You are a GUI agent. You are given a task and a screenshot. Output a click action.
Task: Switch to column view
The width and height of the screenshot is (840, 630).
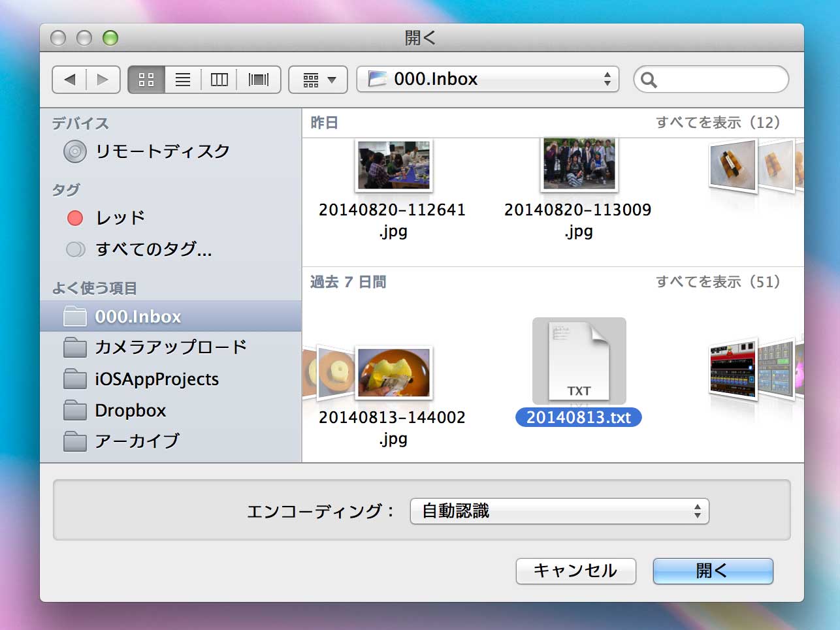(219, 80)
